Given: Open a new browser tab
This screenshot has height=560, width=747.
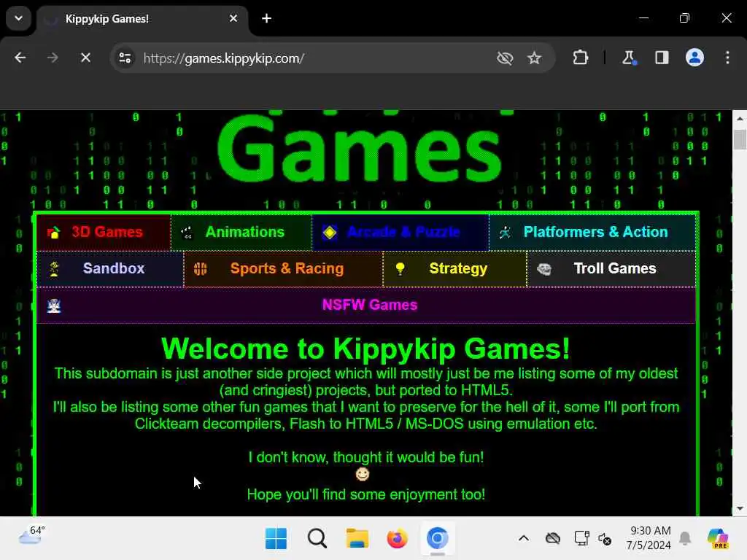Looking at the screenshot, I should tap(267, 18).
